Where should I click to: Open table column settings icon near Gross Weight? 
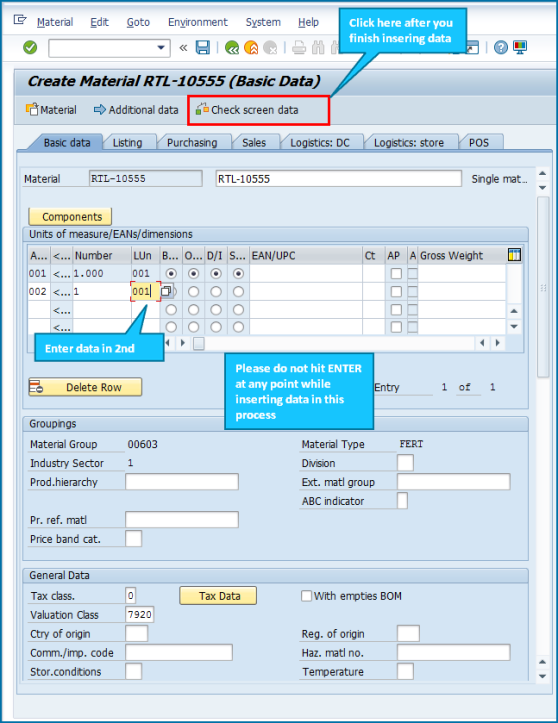514,255
